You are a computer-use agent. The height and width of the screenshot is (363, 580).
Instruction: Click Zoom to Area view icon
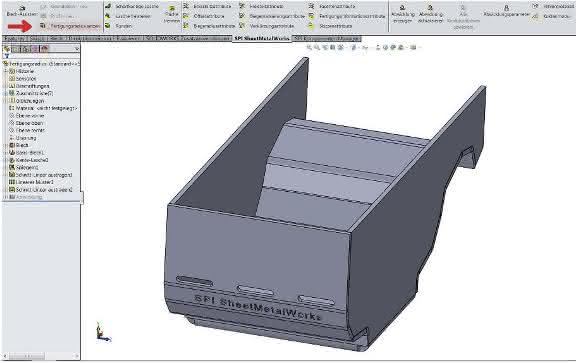click(317, 47)
